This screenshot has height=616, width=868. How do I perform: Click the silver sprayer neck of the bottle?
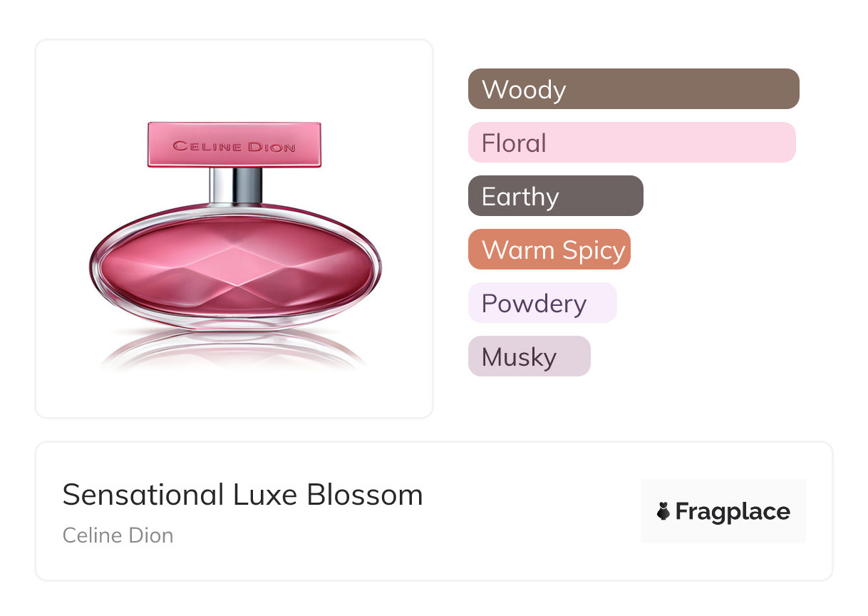(235, 185)
